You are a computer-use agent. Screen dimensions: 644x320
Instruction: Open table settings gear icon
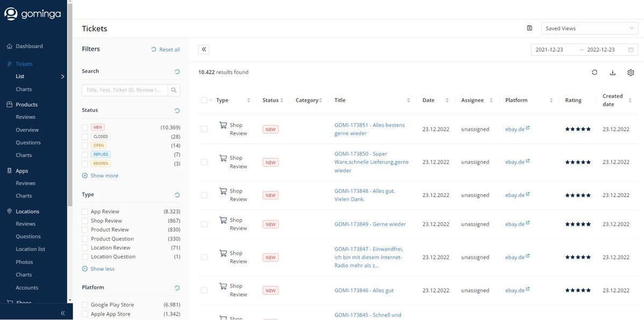point(631,73)
